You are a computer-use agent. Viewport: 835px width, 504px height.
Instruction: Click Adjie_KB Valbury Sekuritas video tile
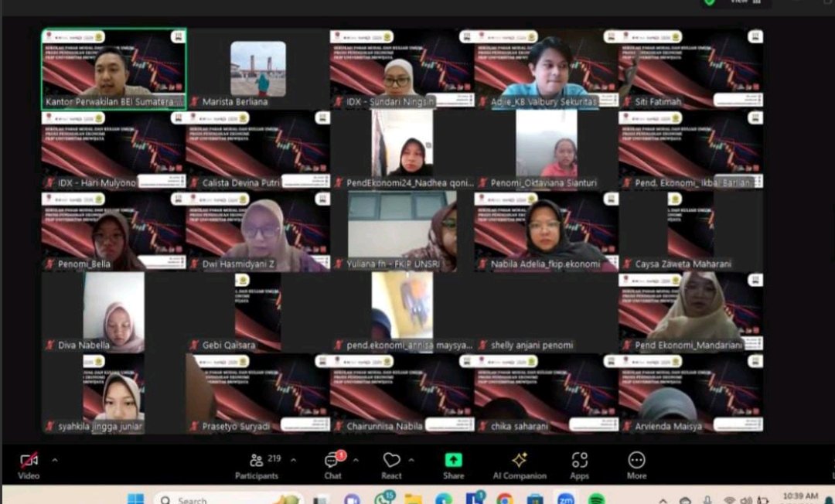pyautogui.click(x=546, y=70)
